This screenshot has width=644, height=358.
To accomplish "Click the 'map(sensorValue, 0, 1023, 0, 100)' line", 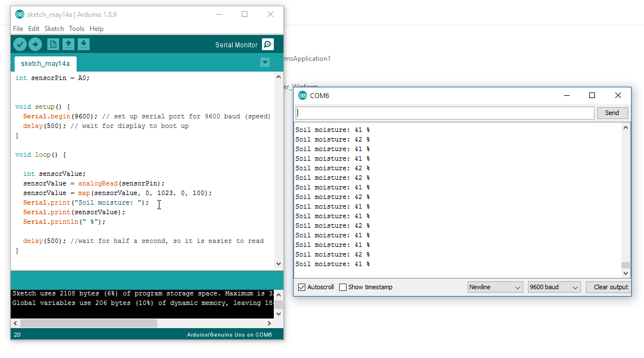I will click(x=117, y=193).
